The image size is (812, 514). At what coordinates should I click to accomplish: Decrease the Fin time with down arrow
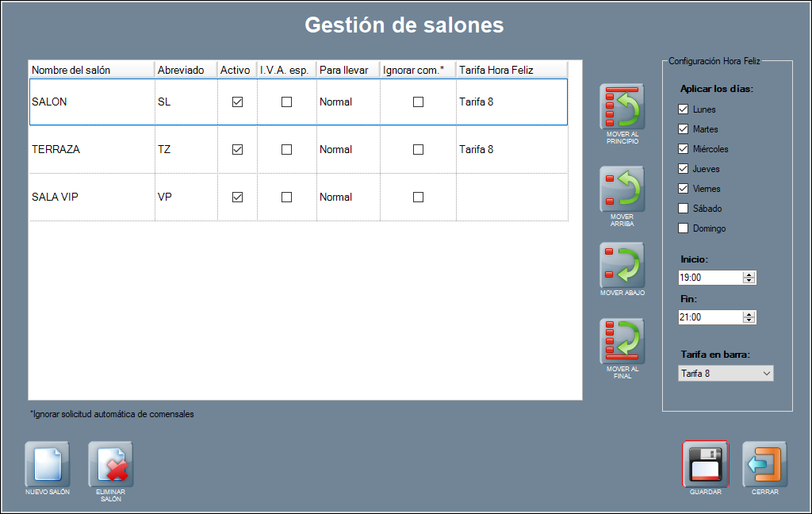[749, 320]
